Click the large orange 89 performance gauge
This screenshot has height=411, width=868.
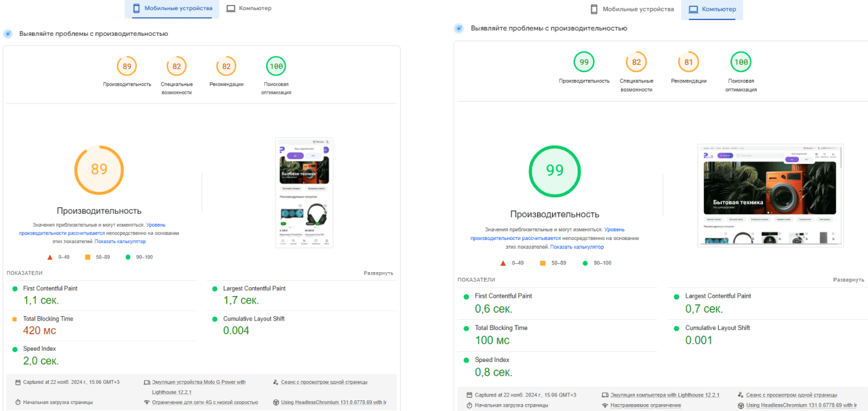99,170
